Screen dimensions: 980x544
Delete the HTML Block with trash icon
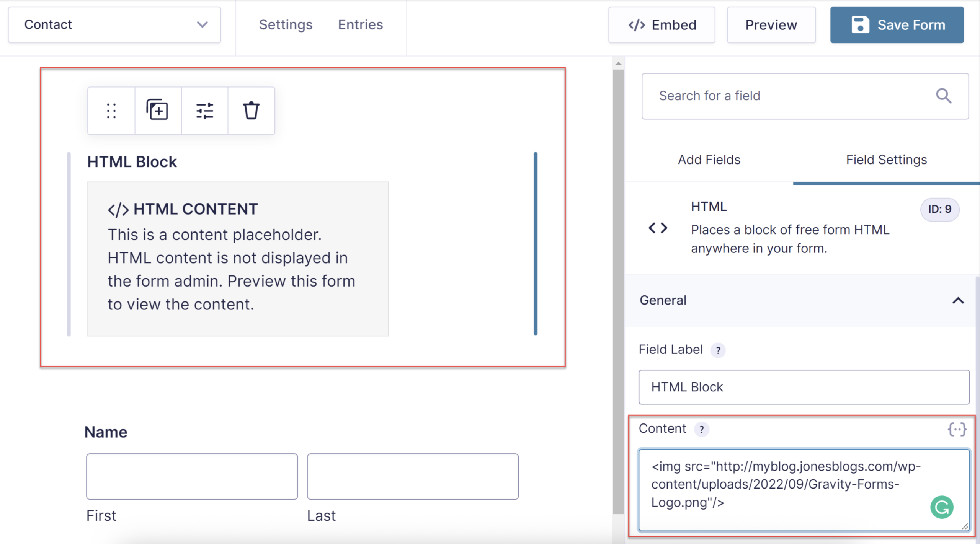pos(251,111)
